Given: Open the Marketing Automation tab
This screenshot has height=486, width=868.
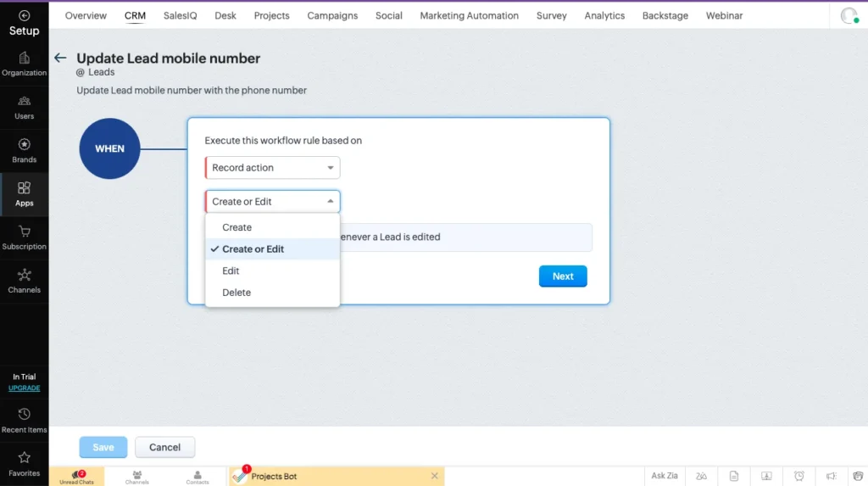Looking at the screenshot, I should click(469, 15).
